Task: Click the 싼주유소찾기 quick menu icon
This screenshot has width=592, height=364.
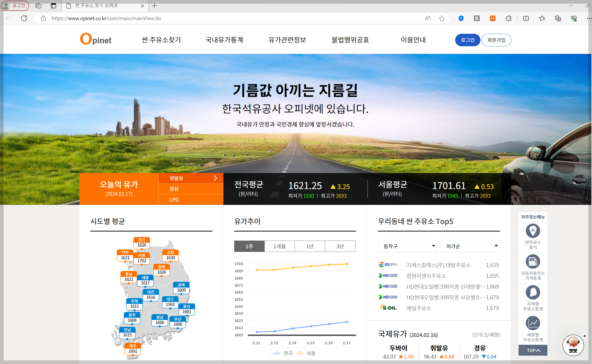Action: 533,231
